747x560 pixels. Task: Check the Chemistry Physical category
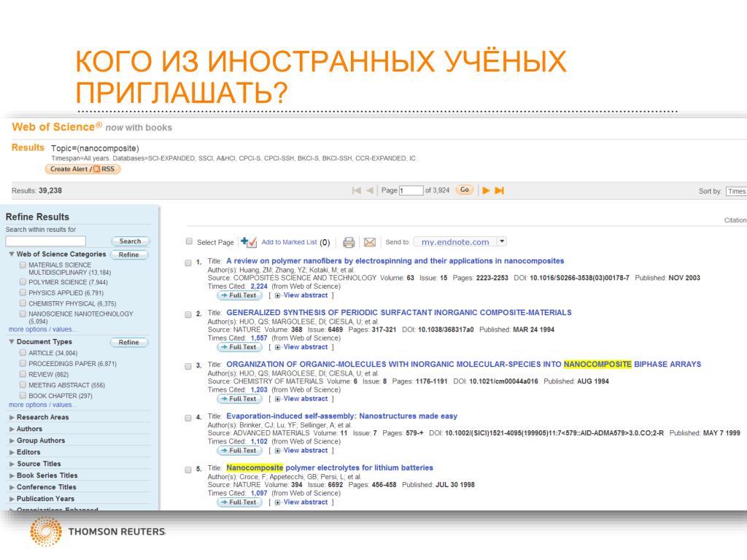coord(23,303)
